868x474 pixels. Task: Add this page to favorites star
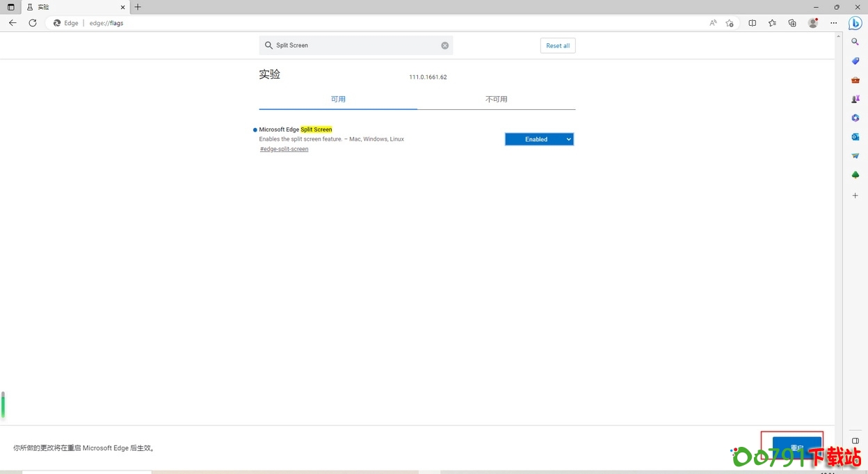click(x=730, y=23)
